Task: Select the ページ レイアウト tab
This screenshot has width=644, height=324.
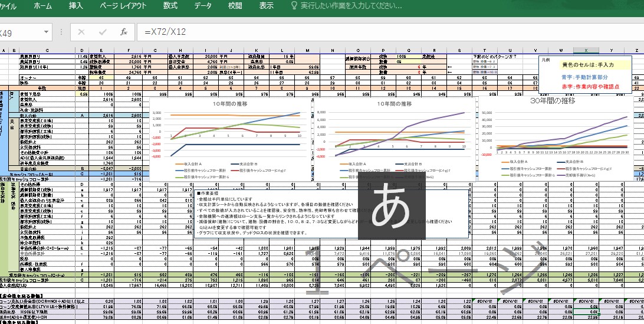Action: click(x=123, y=6)
